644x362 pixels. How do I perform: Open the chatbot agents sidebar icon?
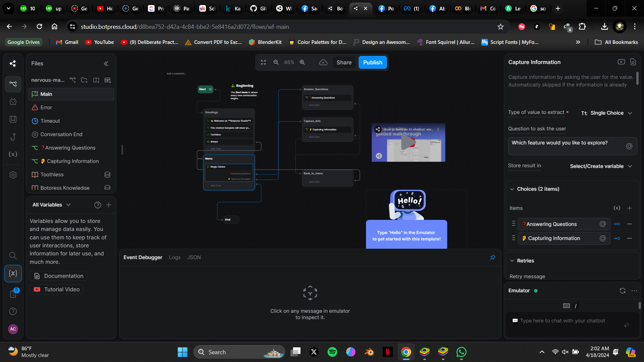[13, 101]
